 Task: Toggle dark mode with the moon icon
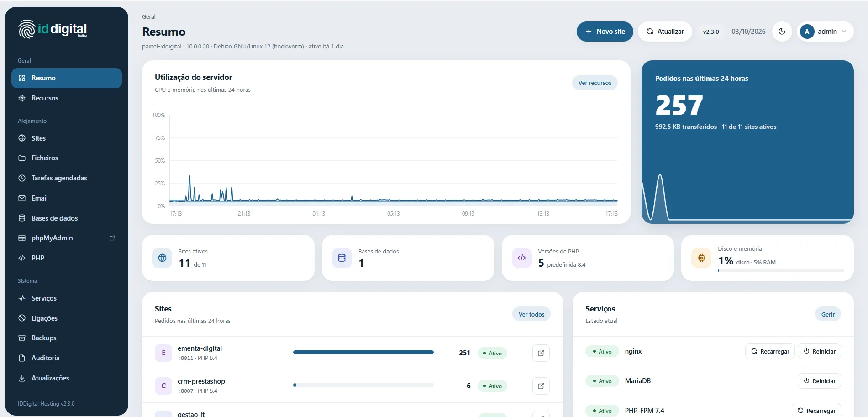pyautogui.click(x=782, y=32)
